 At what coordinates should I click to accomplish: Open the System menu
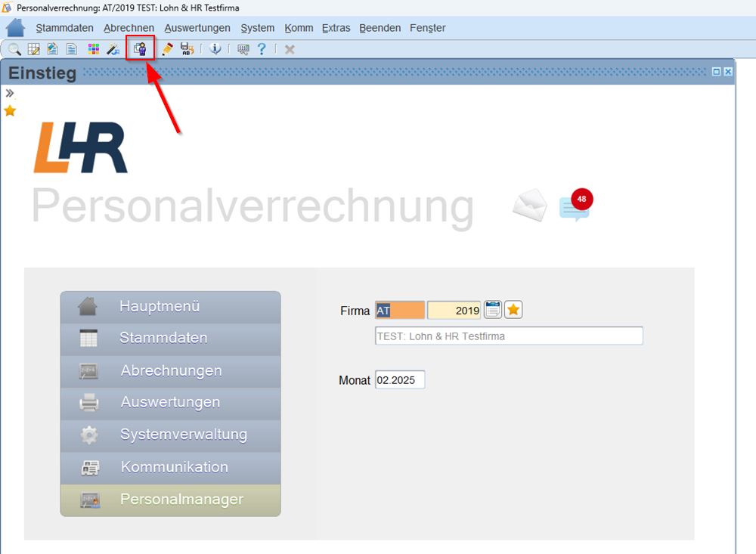click(x=258, y=28)
